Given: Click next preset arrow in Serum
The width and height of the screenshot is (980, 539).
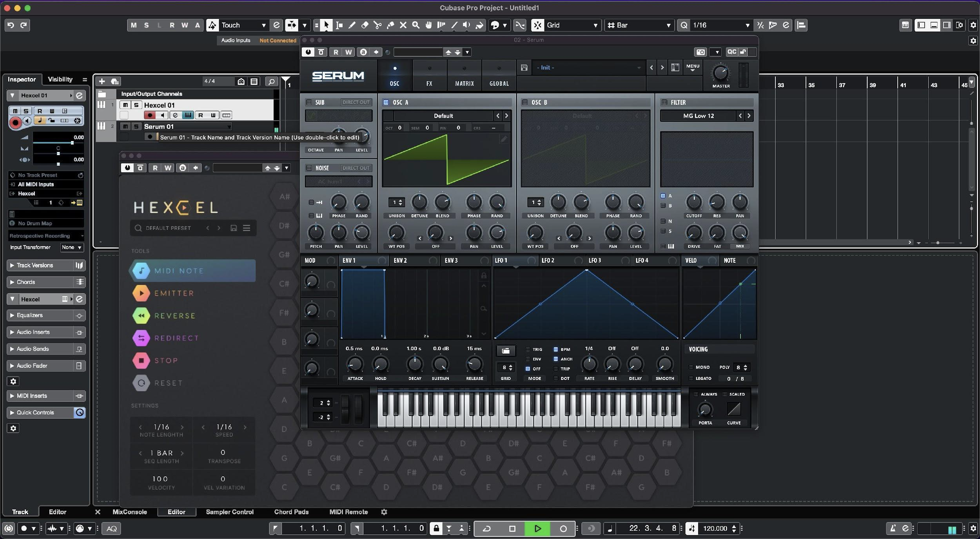Looking at the screenshot, I should [x=662, y=68].
